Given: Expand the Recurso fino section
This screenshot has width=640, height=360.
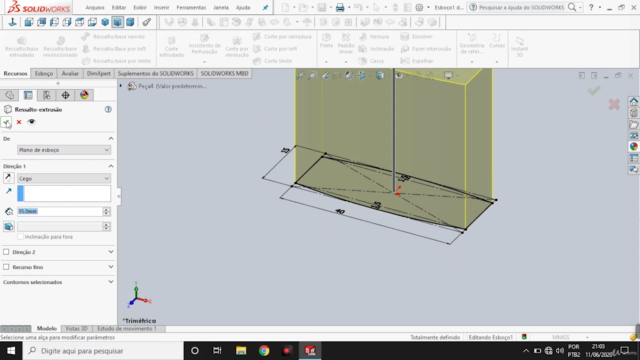Looking at the screenshot, I should (x=111, y=267).
